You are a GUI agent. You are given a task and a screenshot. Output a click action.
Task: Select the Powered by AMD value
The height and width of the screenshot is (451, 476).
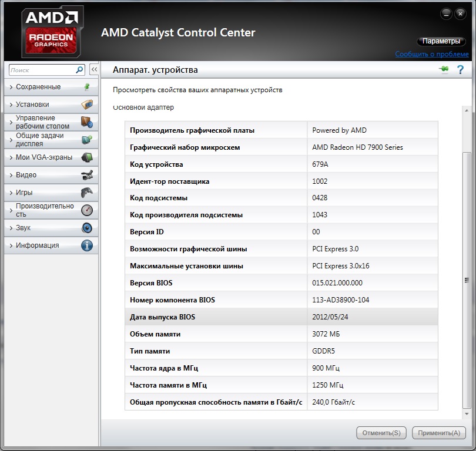(x=339, y=130)
